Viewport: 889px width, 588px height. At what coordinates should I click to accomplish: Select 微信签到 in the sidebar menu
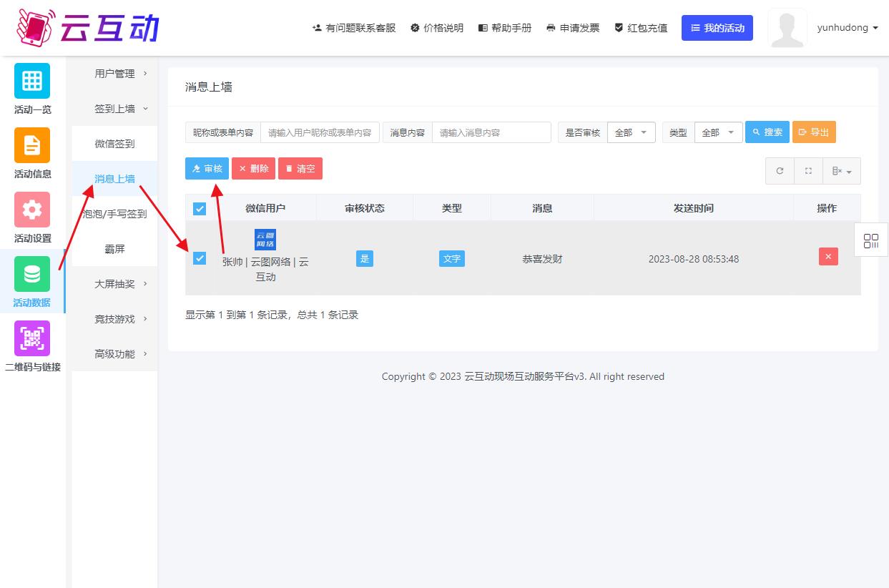click(x=114, y=144)
